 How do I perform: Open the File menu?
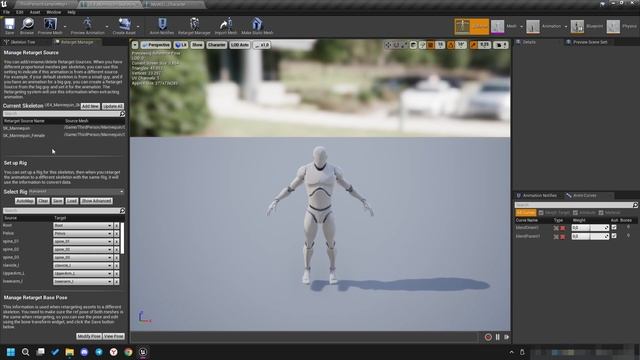coord(7,12)
